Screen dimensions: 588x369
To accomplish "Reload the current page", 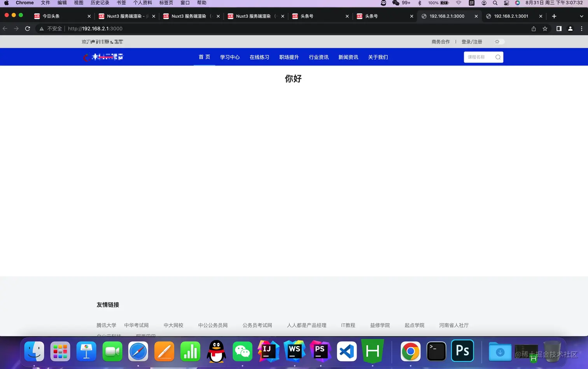I will [27, 28].
